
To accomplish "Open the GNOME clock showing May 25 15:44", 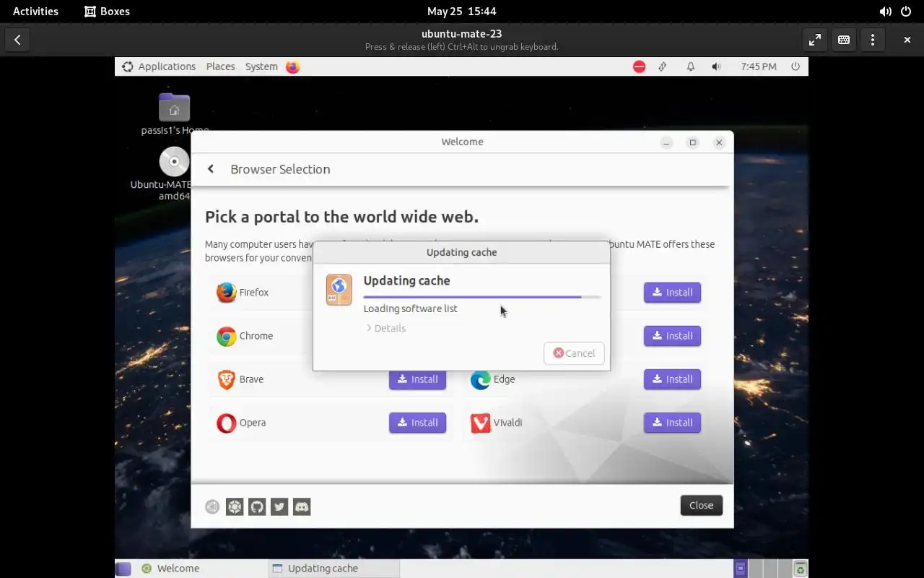I will click(x=462, y=12).
